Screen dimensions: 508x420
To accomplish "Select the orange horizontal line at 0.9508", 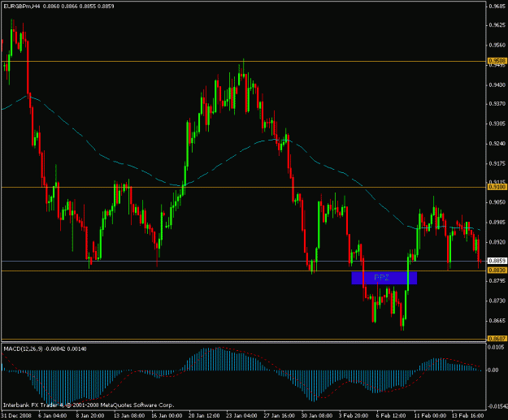I will pos(244,61).
